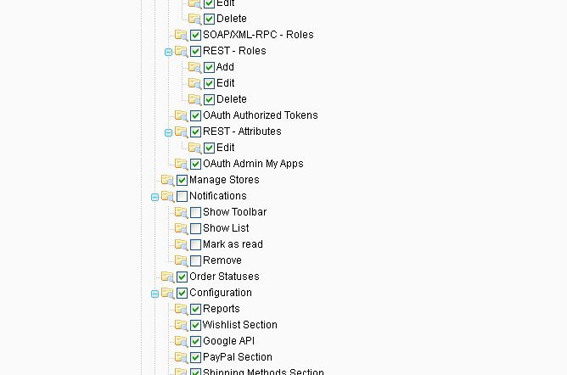
Task: Collapse the REST - Attributes tree node
Action: (168, 133)
